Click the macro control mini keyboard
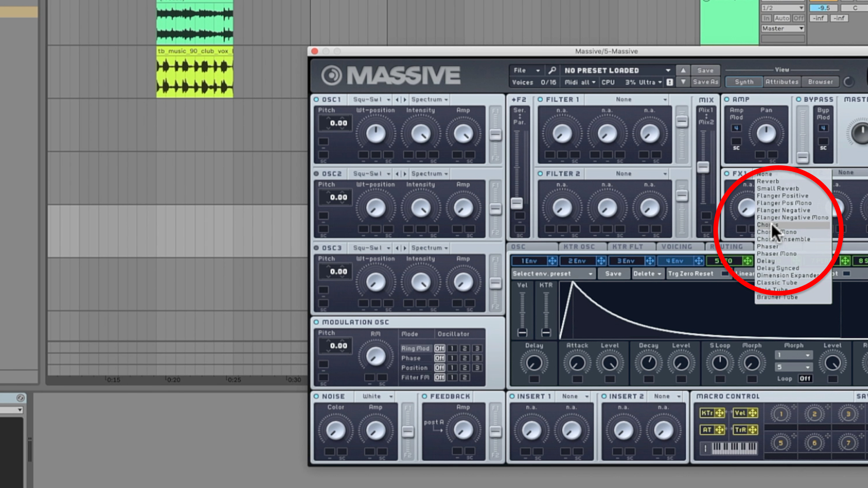868x488 pixels. tap(734, 448)
